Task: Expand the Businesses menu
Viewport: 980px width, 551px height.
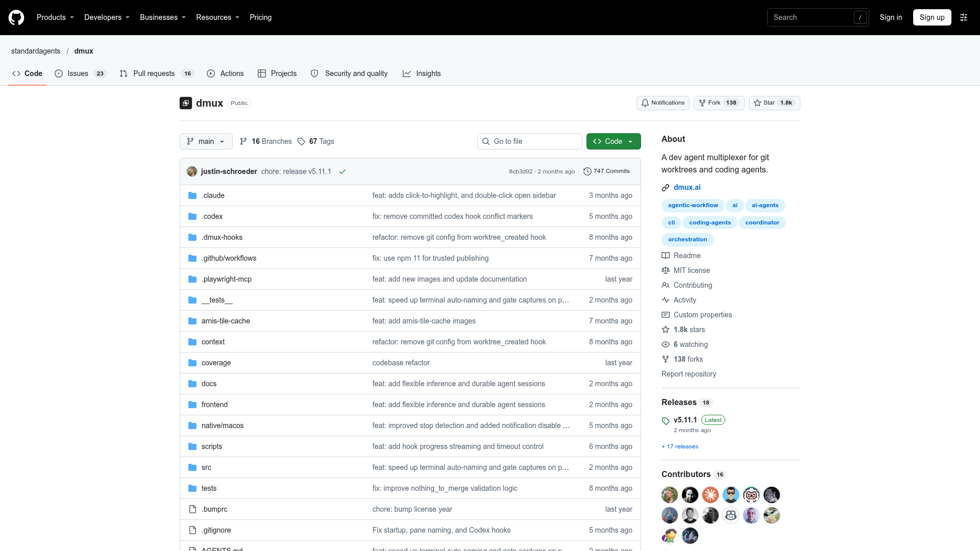Action: click(x=163, y=17)
